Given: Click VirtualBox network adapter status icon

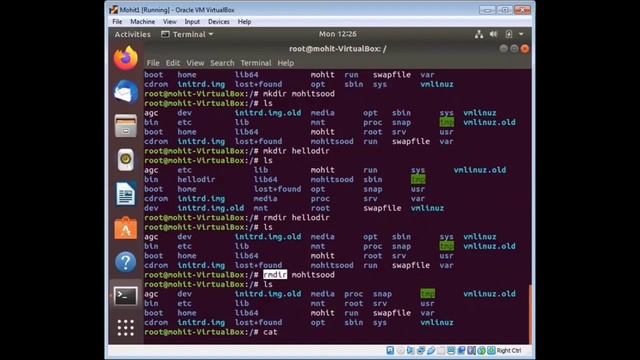Looking at the screenshot, I should 420,351.
